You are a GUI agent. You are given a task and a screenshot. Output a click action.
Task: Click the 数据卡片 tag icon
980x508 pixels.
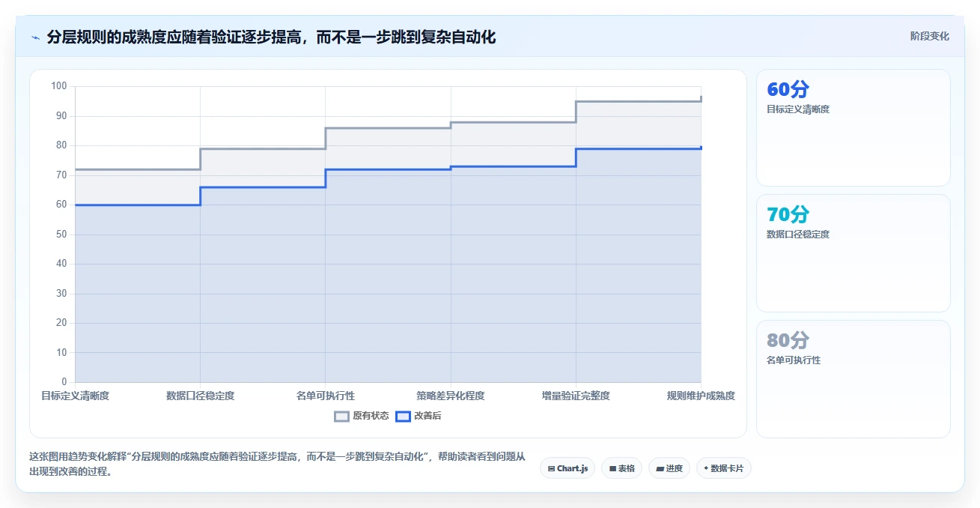tap(706, 468)
